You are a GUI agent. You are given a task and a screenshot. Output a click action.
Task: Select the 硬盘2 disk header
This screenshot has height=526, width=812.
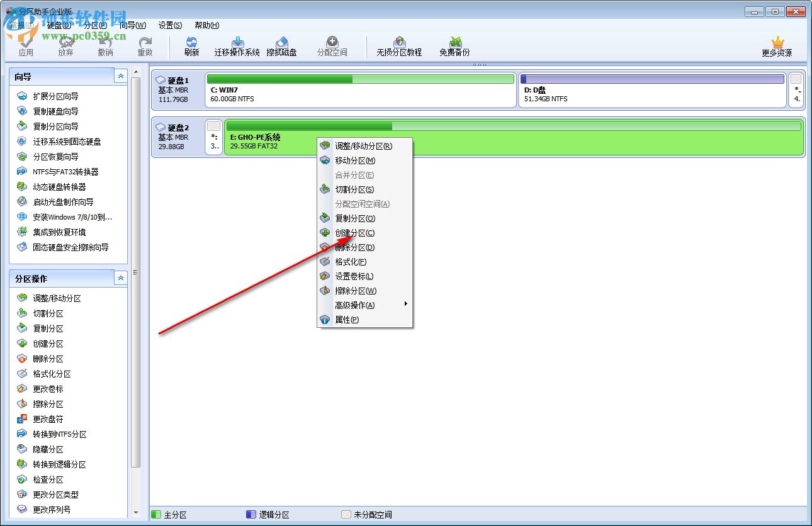click(178, 137)
